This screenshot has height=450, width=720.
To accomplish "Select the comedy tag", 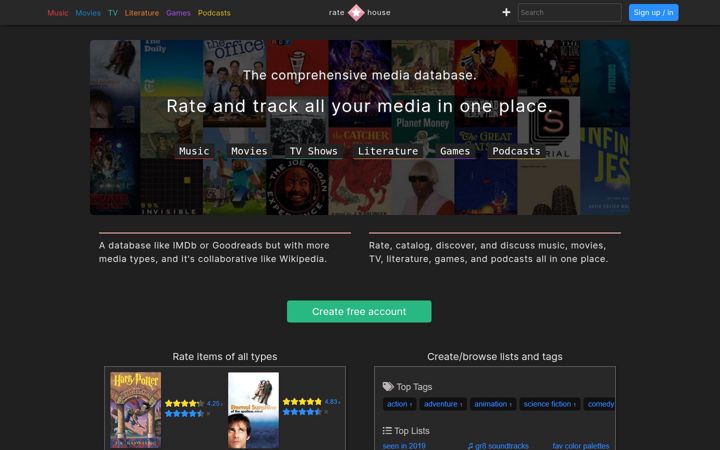I will click(x=600, y=404).
